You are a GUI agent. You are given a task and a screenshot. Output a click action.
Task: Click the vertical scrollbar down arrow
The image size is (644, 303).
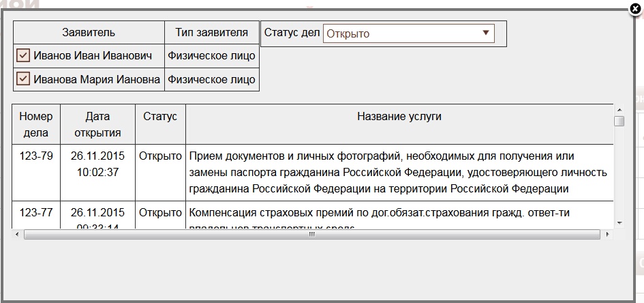pos(619,222)
